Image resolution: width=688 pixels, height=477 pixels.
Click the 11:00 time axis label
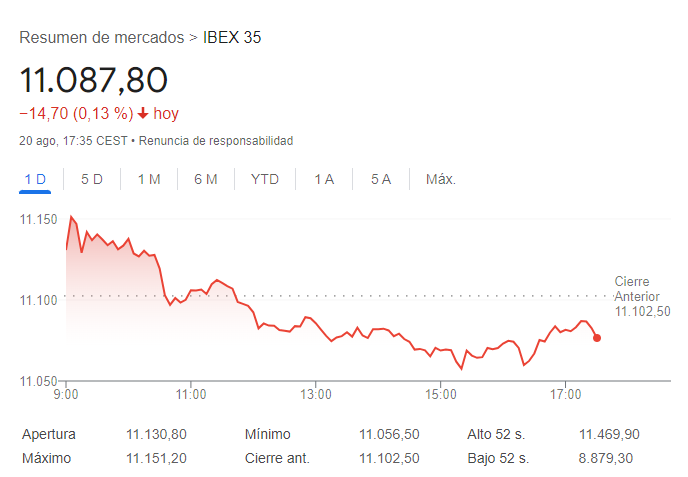point(191,395)
